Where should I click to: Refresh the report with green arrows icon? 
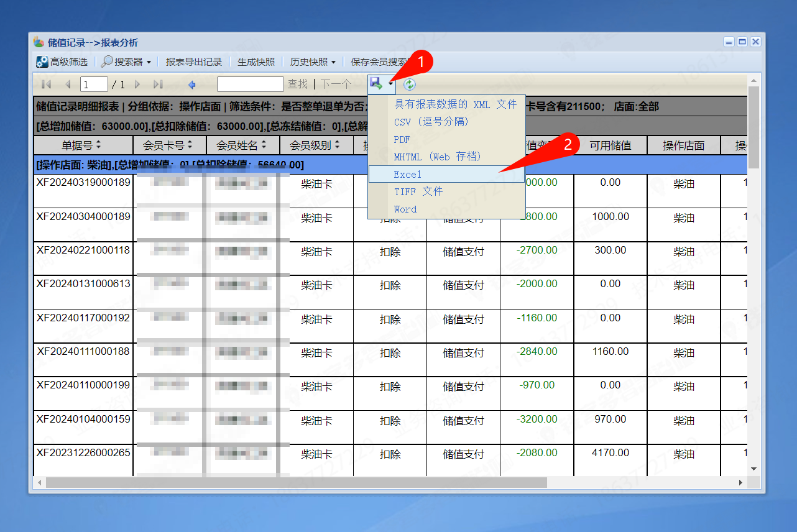(x=409, y=85)
